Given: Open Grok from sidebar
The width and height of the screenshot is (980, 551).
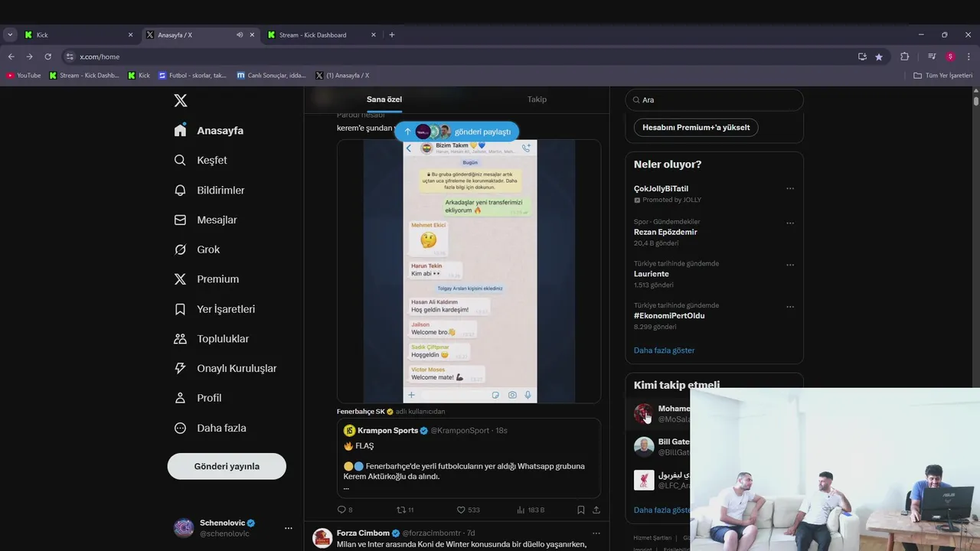Looking at the screenshot, I should coord(197,249).
